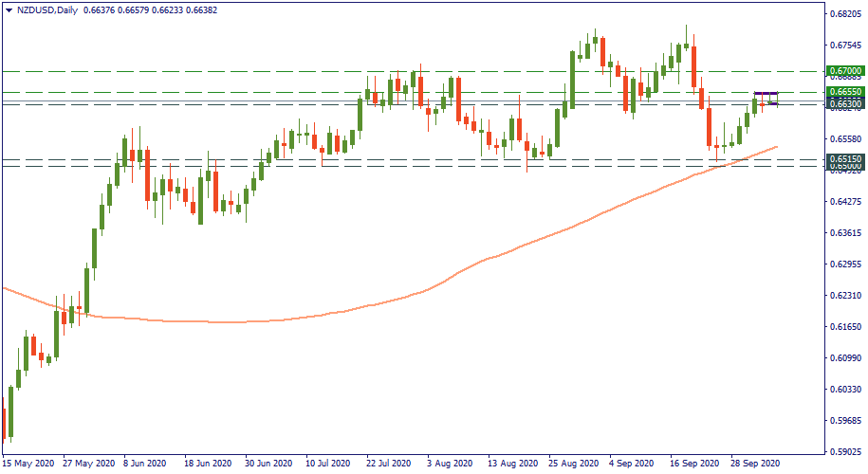The image size is (868, 474).
Task: Select the green 0.67000 price level tag
Action: (x=843, y=71)
